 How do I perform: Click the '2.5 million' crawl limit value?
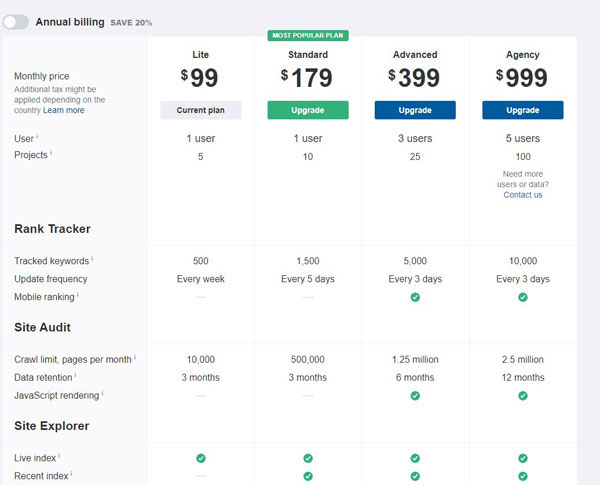(523, 359)
